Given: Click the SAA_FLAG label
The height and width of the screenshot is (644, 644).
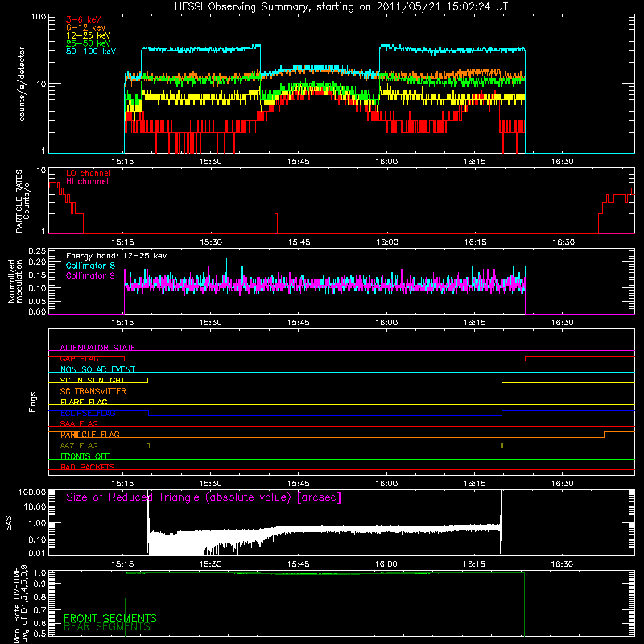Looking at the screenshot, I should coord(79,423).
